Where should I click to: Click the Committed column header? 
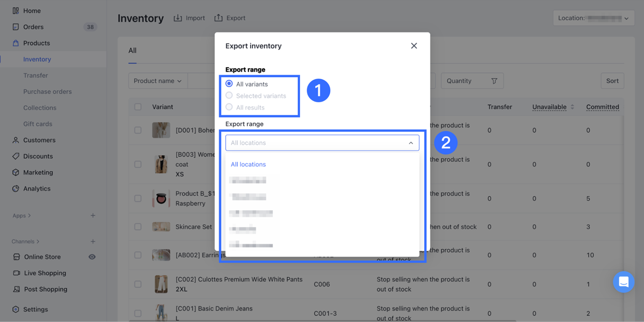pos(603,107)
